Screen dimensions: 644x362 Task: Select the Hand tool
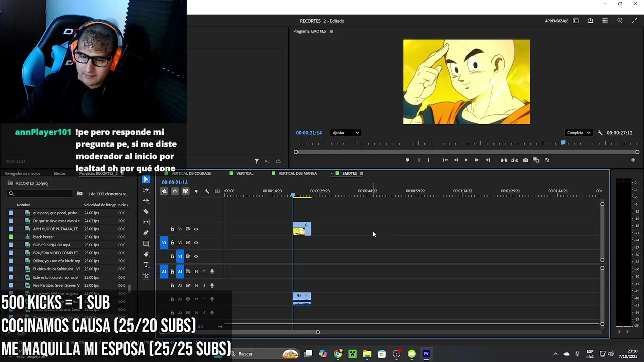coord(146,254)
